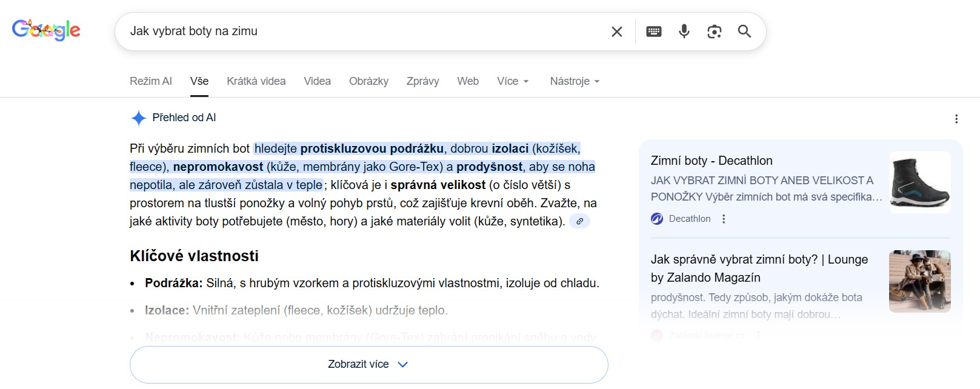Go to the Obrázky tab
The width and height of the screenshot is (980, 389).
(369, 81)
